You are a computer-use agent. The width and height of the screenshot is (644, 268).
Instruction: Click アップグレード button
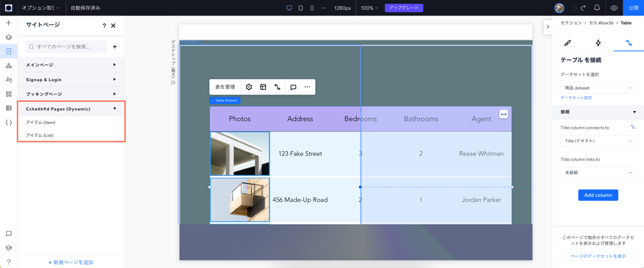[404, 8]
